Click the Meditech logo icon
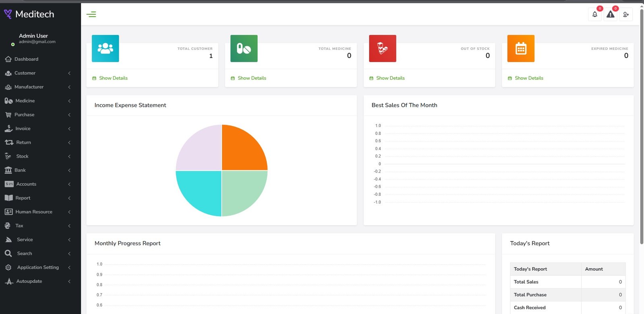The width and height of the screenshot is (644, 314). [8, 14]
